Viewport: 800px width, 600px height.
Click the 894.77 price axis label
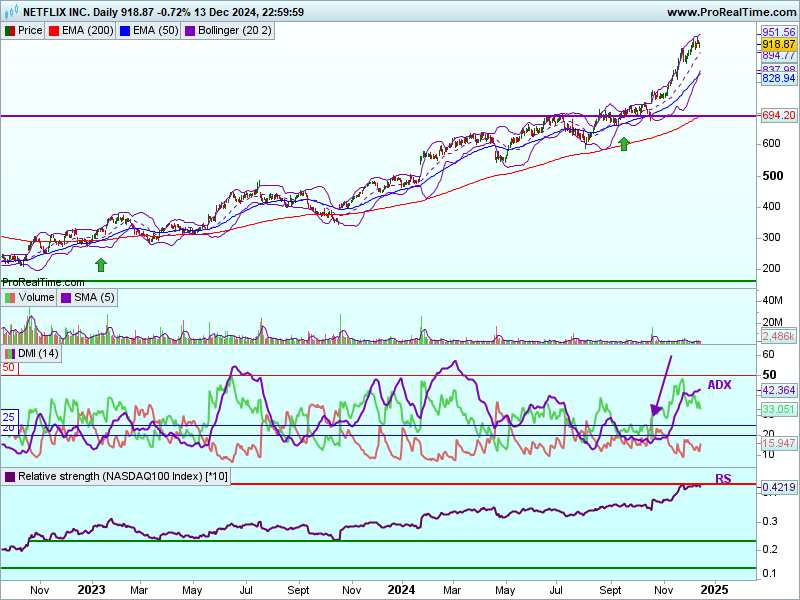[x=779, y=56]
